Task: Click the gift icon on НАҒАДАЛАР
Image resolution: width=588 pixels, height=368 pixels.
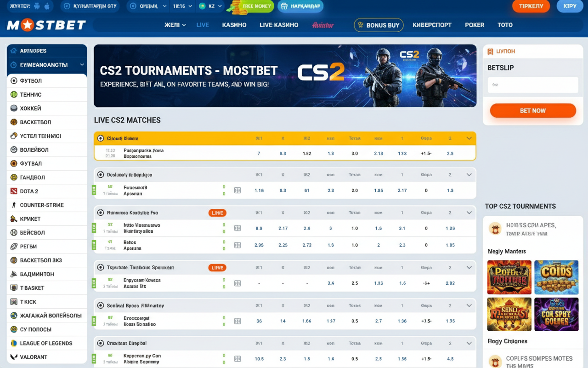Action: 284,6
